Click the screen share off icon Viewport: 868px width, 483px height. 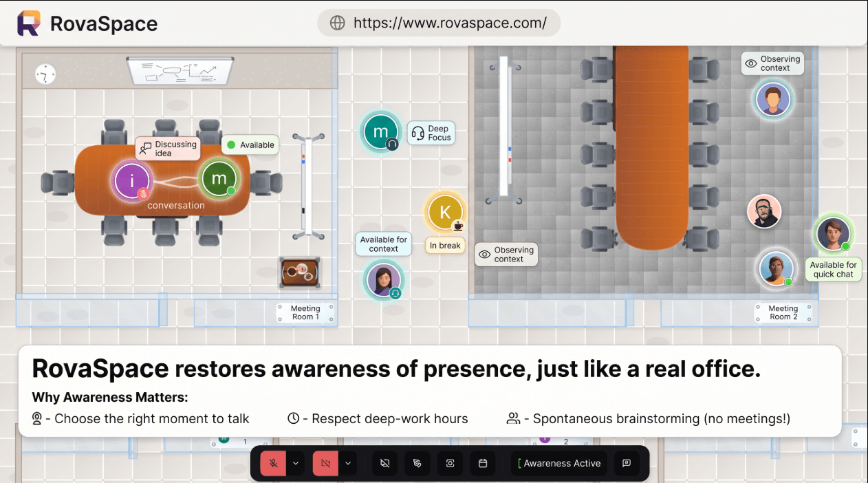(x=384, y=464)
